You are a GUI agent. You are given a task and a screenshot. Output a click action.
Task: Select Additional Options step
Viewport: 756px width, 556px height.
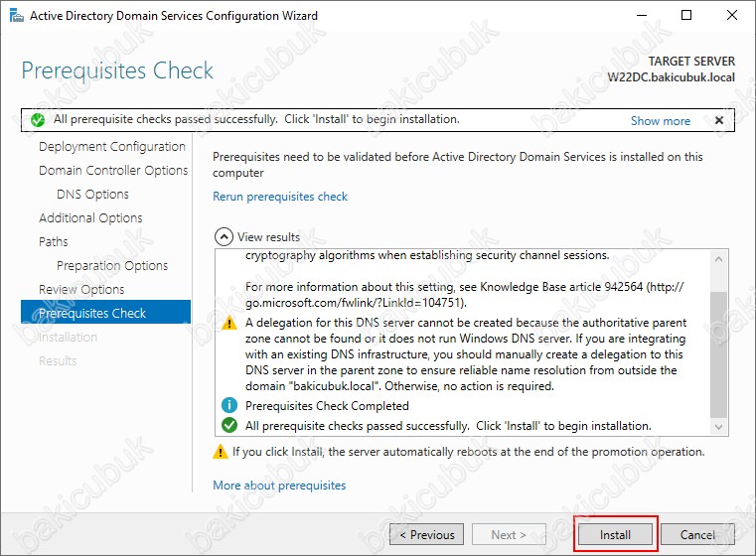90,218
